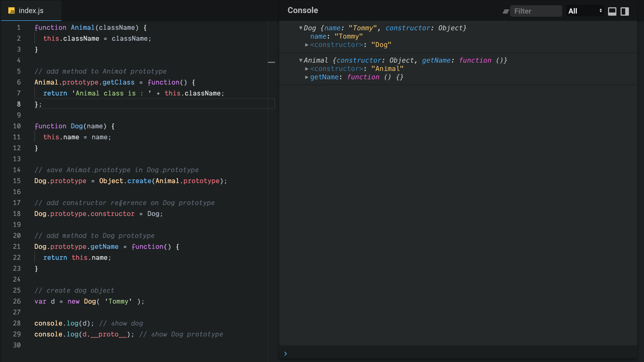Click the console clear lines icon beside Filter
This screenshot has height=362, width=644.
click(506, 11)
